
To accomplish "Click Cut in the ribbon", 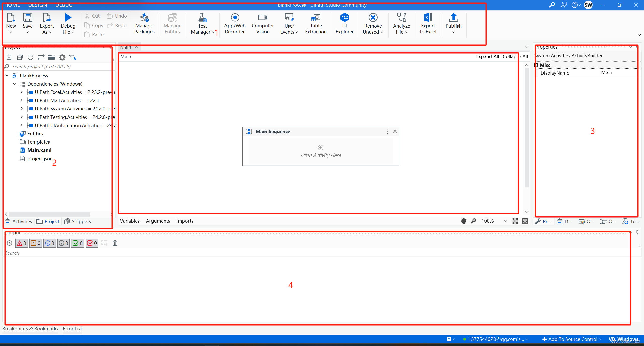I will [92, 16].
